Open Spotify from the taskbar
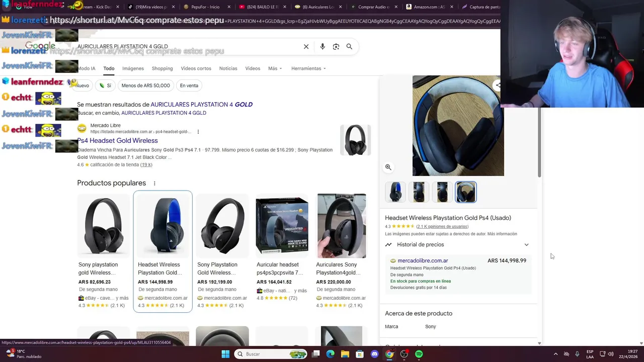The image size is (644, 362). point(419,354)
